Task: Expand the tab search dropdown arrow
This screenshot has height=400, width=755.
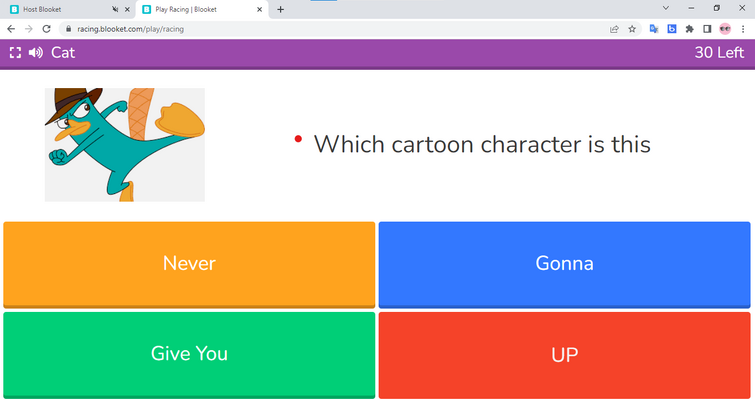Action: 666,8
